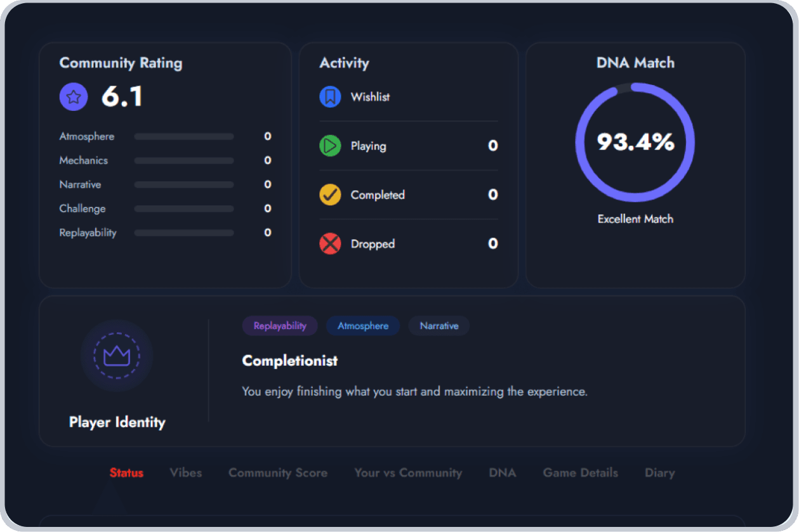The image size is (799, 532).
Task: Click the Completed activity label
Action: 378,195
